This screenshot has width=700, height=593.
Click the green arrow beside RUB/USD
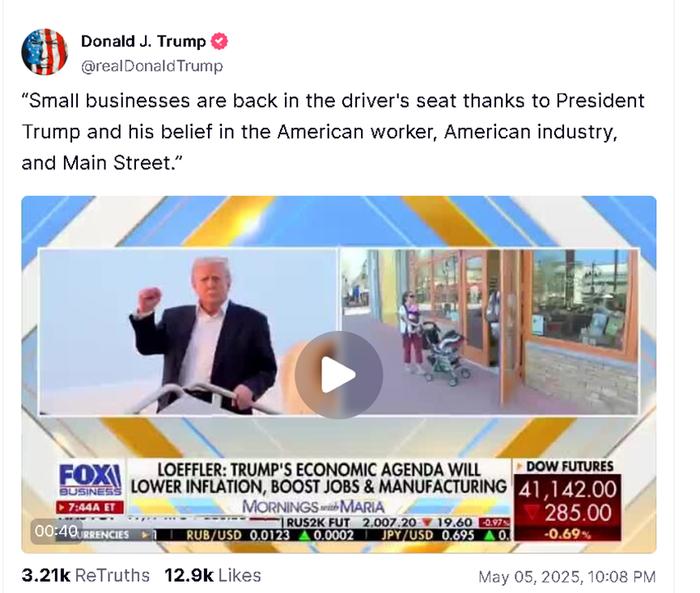(x=305, y=535)
